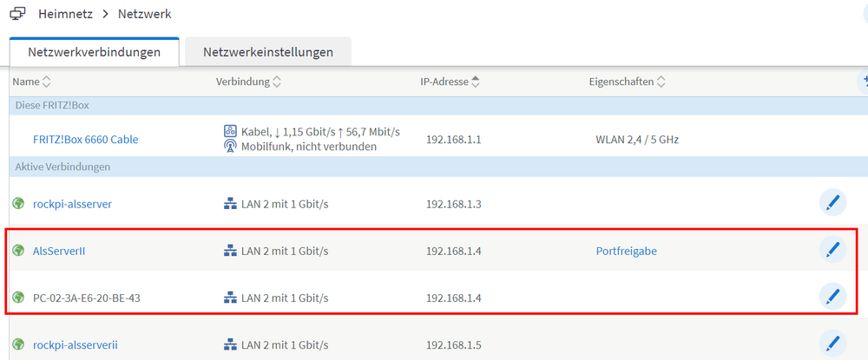The height and width of the screenshot is (360, 868).
Task: Open rockpi-alsserver device link
Action: [x=73, y=204]
